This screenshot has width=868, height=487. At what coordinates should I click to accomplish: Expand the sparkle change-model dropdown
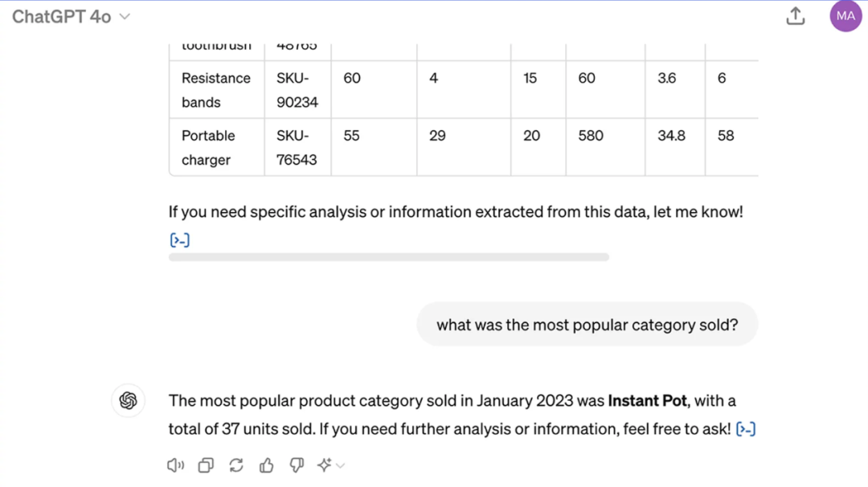point(330,465)
